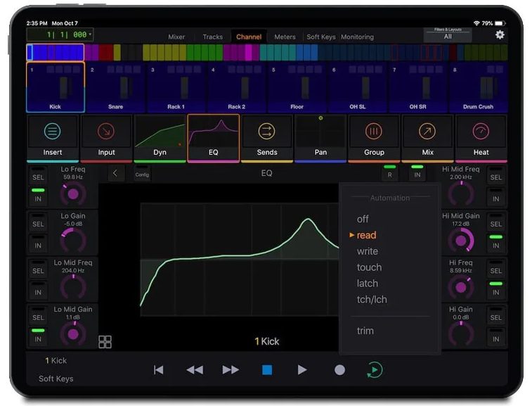Open the Group panel icon

[374, 132]
